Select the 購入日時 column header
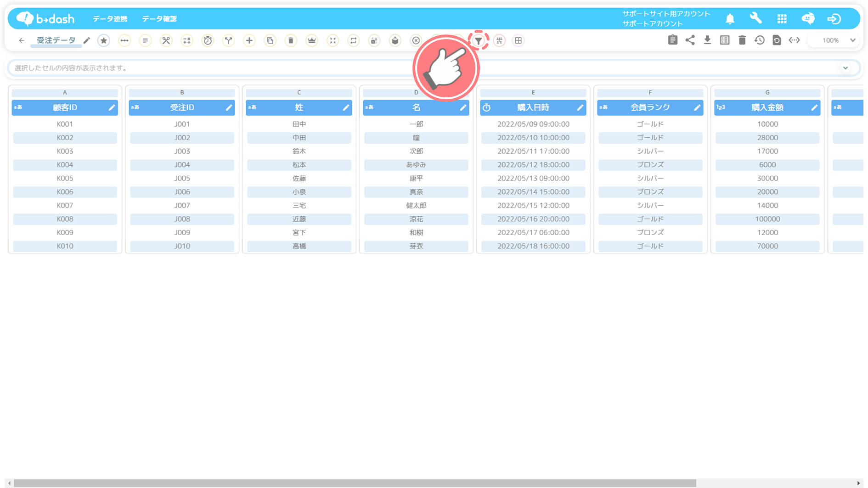Viewport: 868px width, 488px height. (x=533, y=107)
